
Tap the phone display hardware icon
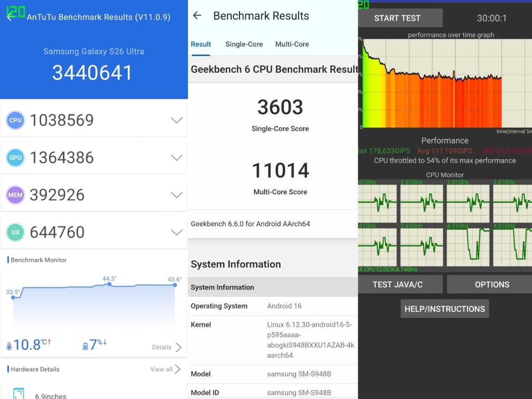(19, 393)
